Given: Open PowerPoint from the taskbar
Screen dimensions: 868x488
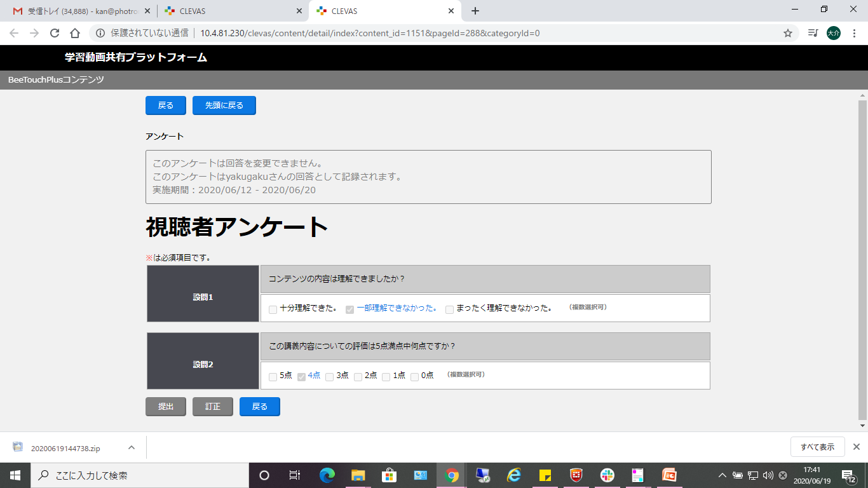Looking at the screenshot, I should coord(670,475).
